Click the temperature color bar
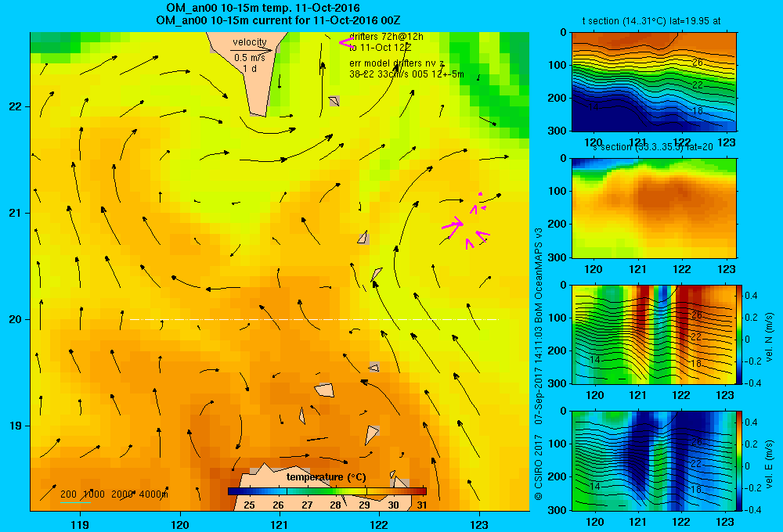Screen dimensions: 783x532 327,491
